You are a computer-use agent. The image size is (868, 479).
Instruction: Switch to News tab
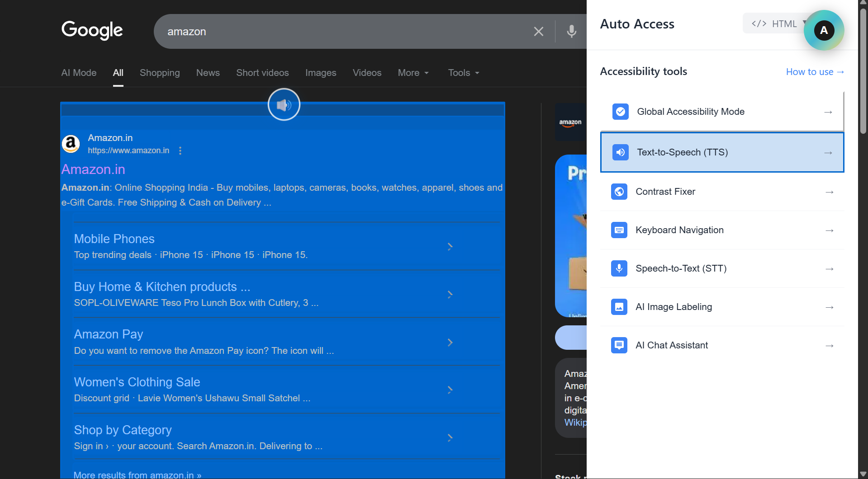coord(208,73)
